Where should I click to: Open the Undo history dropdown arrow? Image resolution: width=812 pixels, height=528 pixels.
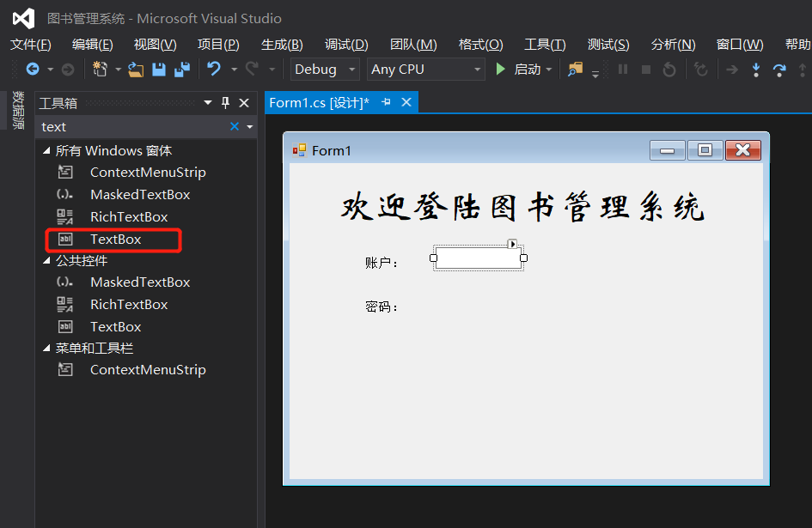(x=234, y=70)
